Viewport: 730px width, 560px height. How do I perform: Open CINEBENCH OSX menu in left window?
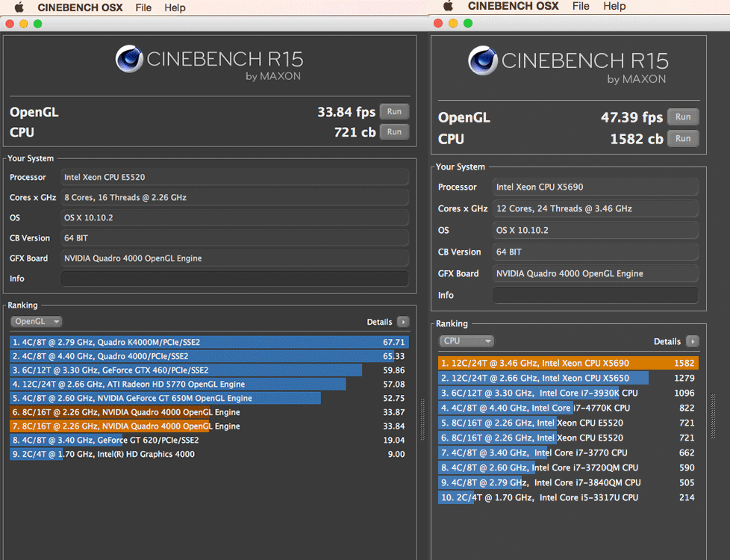coord(80,7)
